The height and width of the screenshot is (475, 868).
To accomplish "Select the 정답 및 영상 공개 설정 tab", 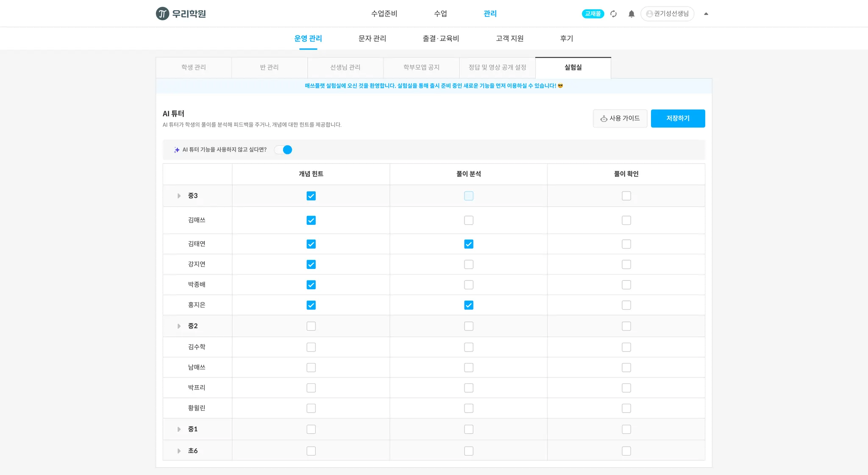I will pyautogui.click(x=497, y=67).
